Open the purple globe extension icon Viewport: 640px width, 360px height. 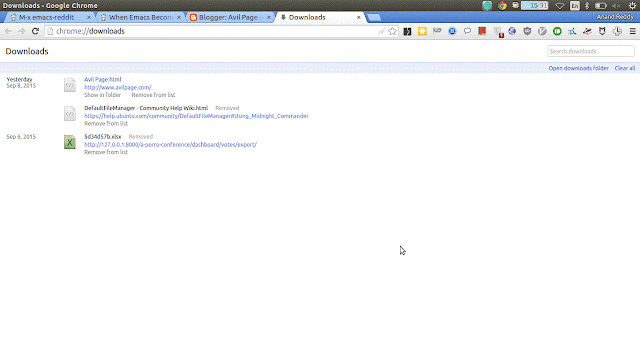click(512, 31)
